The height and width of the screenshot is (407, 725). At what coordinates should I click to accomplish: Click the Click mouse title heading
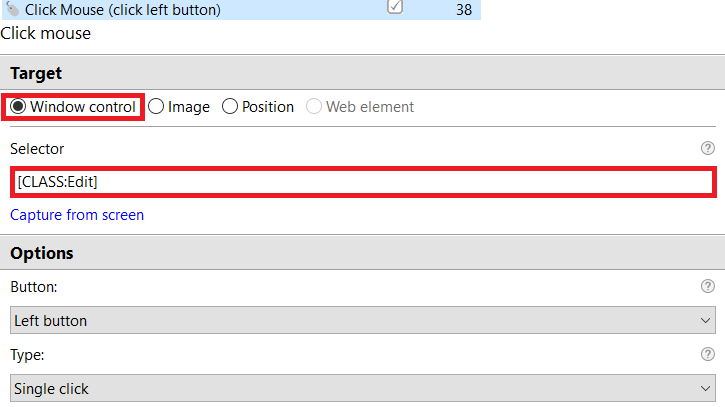pyautogui.click(x=46, y=33)
